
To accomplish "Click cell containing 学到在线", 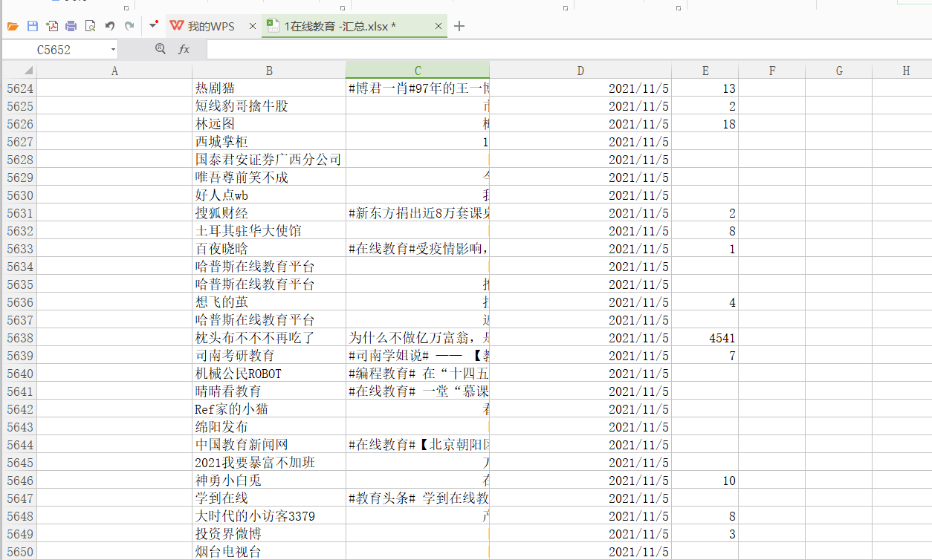I will 269,498.
